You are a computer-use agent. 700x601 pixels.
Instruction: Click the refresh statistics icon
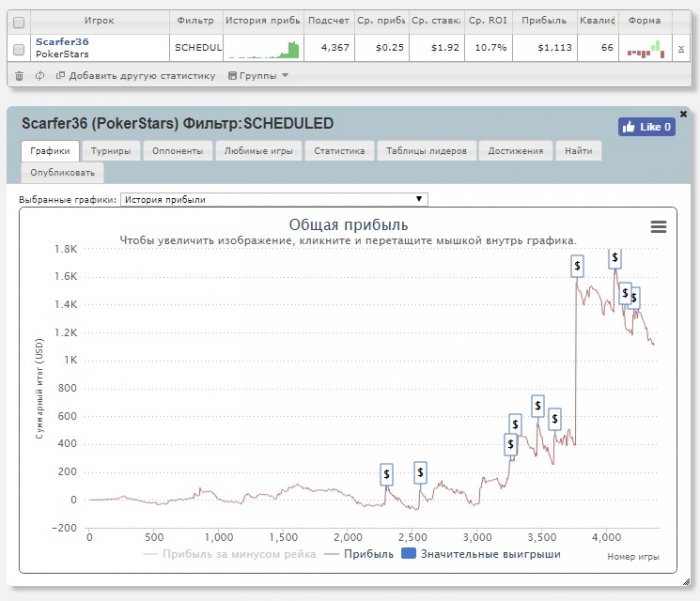coord(40,75)
